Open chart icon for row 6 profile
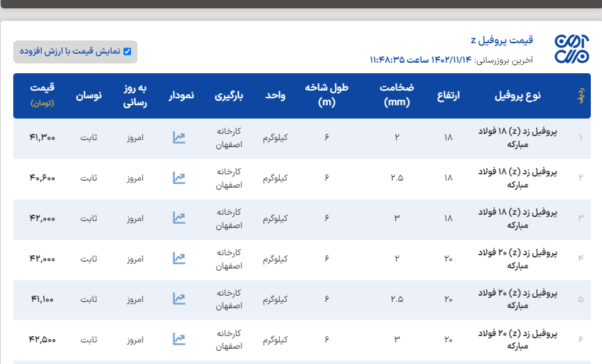 [x=179, y=340]
